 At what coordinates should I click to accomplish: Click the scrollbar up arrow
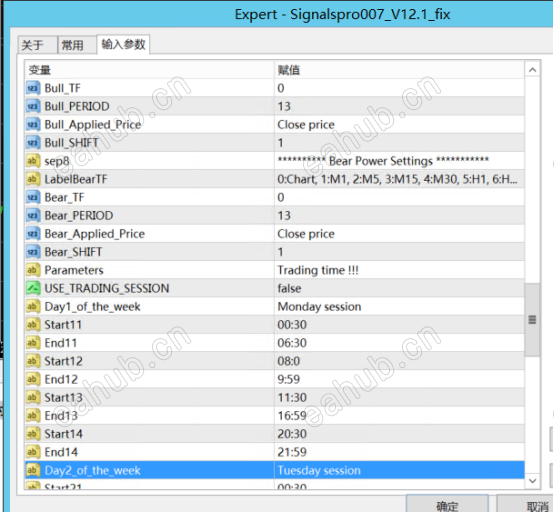(x=532, y=70)
